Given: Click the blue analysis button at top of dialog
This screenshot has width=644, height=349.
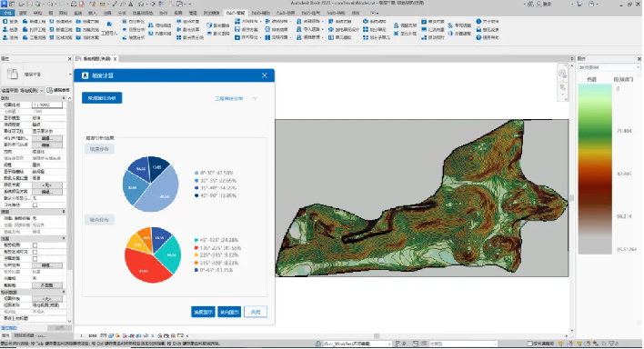Looking at the screenshot, I should 102,98.
